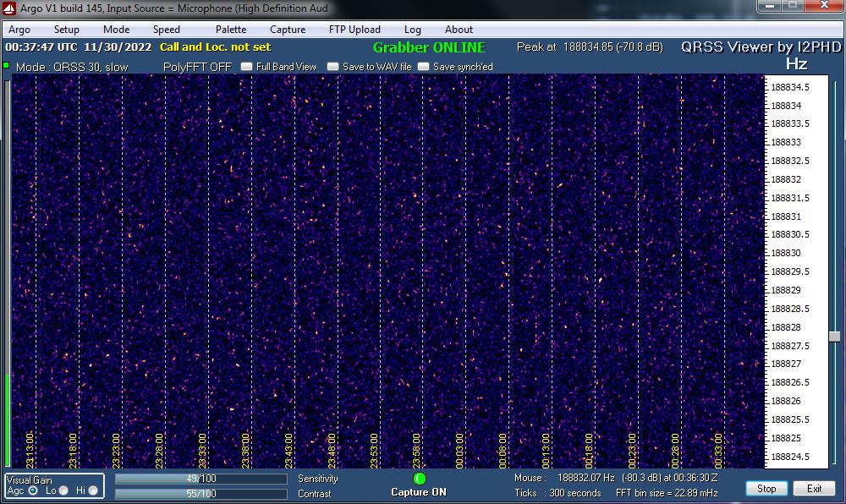Click the 188834.5 frequency scale label

[790, 87]
